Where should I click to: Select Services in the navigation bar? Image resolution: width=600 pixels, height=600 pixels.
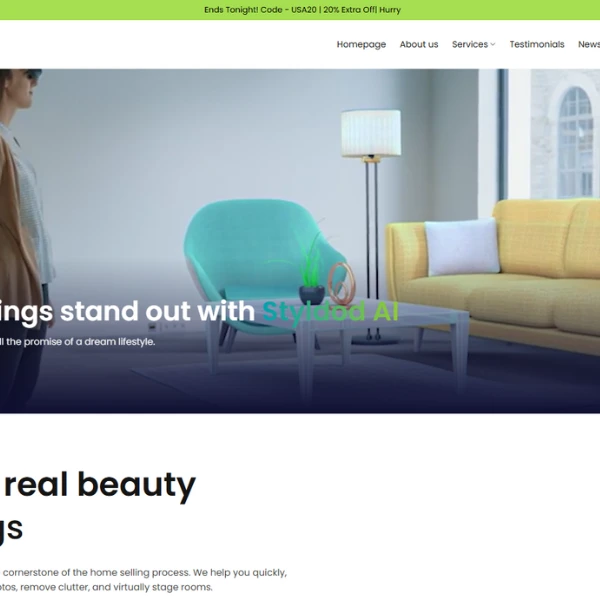(x=470, y=44)
